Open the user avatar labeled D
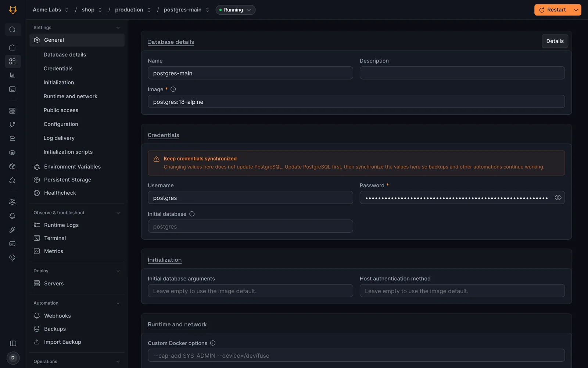Screen dimensions: 588x368 coord(13,358)
